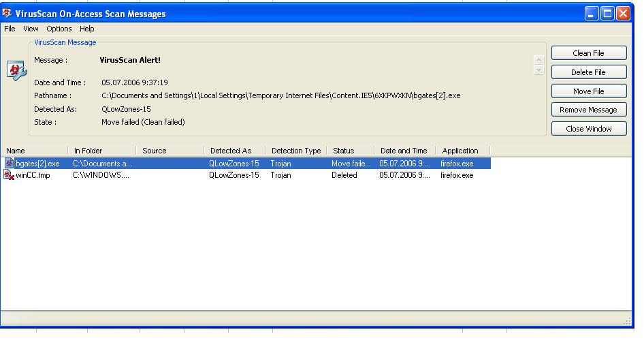Image resolution: width=644 pixels, height=349 pixels.
Task: Click firefox.exe in bgates[2].exe row
Action: pos(457,164)
